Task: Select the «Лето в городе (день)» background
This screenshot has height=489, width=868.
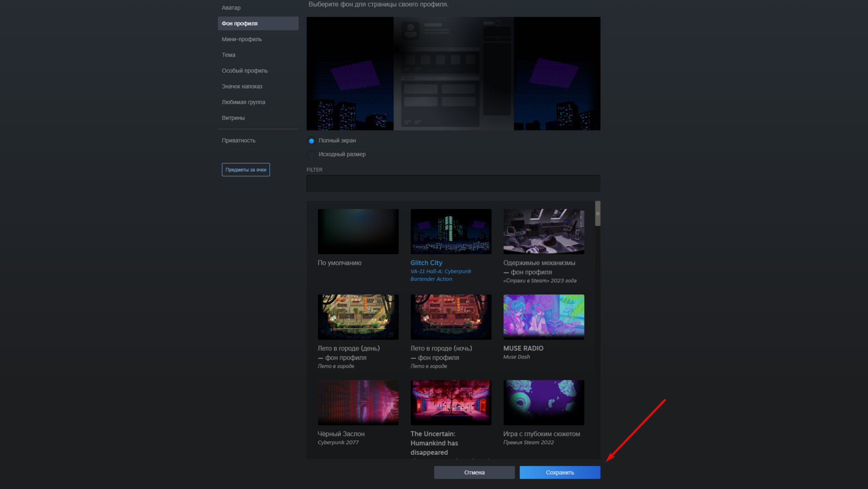Action: (358, 317)
